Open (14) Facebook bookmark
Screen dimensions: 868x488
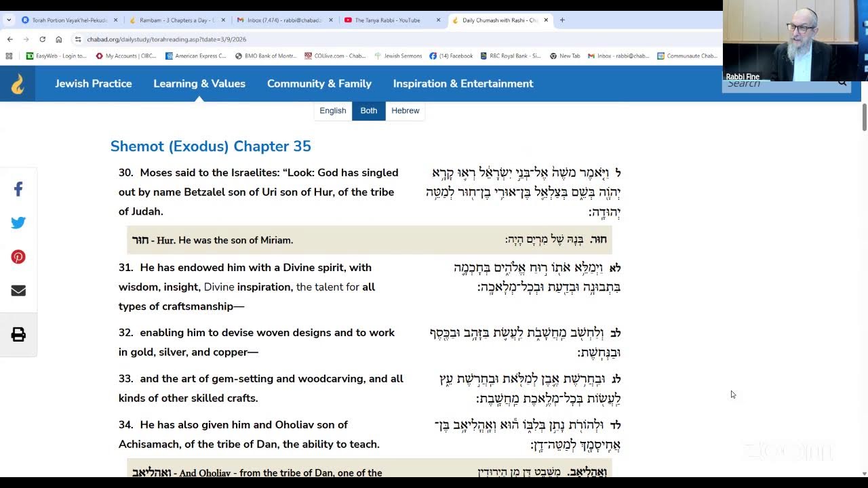point(452,56)
